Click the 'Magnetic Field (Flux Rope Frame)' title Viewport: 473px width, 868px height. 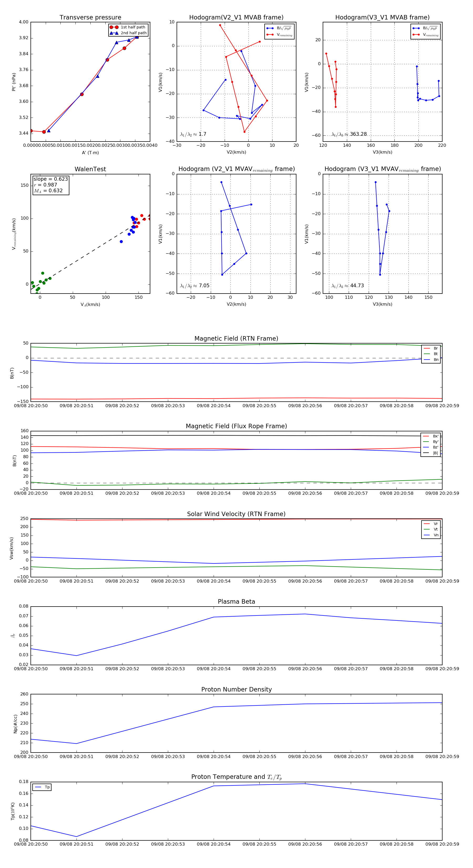(236, 426)
